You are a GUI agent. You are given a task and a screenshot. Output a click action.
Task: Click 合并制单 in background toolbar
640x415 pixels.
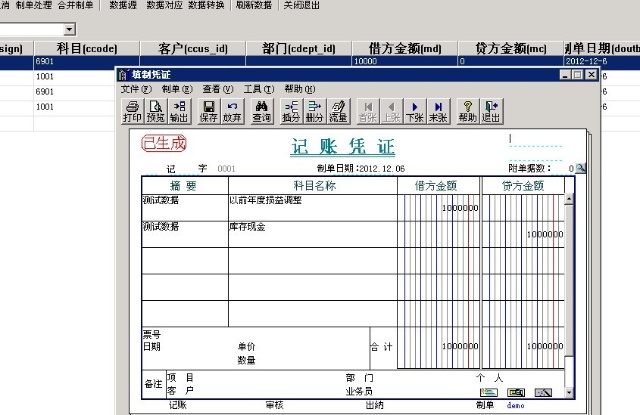[75, 5]
